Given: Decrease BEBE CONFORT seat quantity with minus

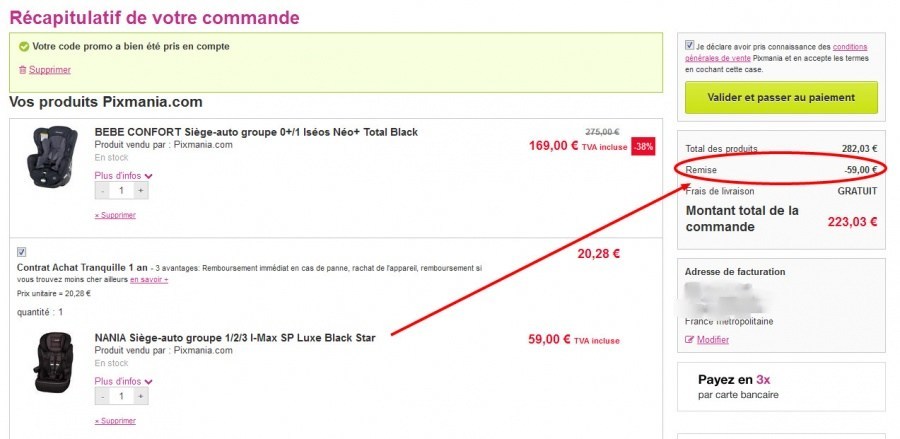Looking at the screenshot, I should [x=103, y=191].
